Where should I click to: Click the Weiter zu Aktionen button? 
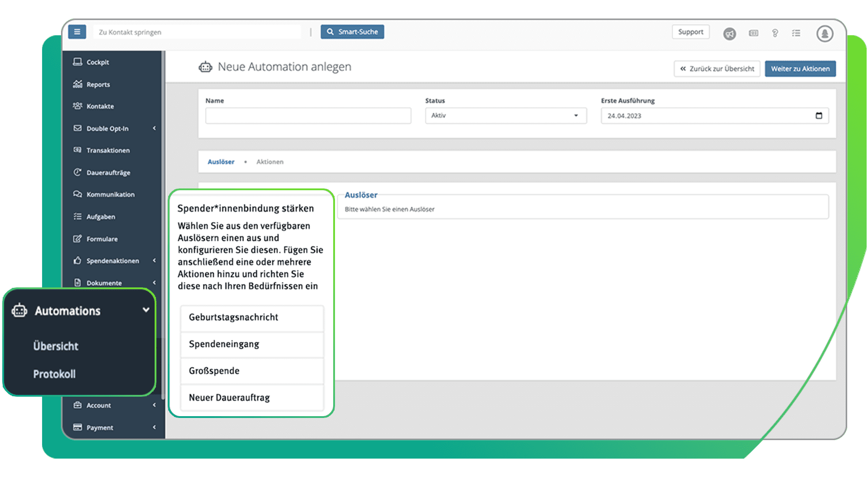[800, 69]
